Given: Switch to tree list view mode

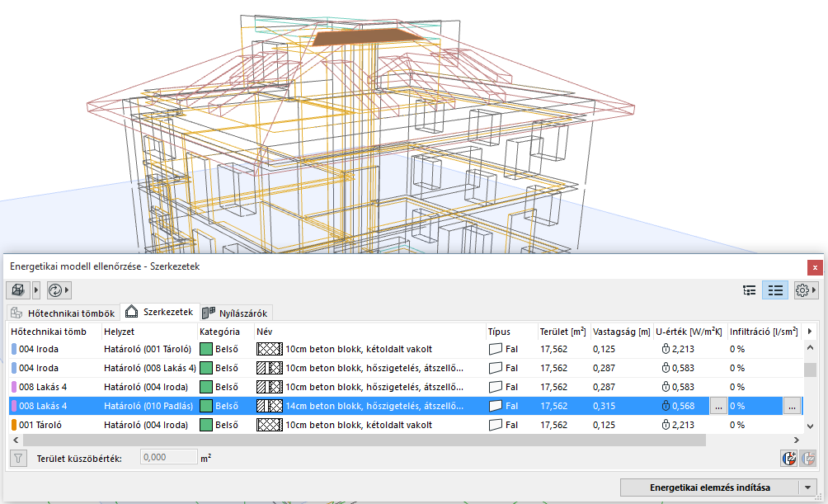Looking at the screenshot, I should [750, 290].
